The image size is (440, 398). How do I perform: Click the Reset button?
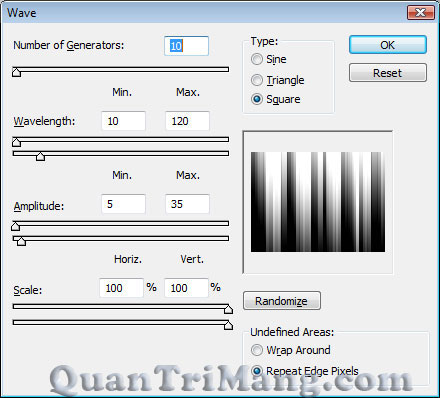(388, 73)
